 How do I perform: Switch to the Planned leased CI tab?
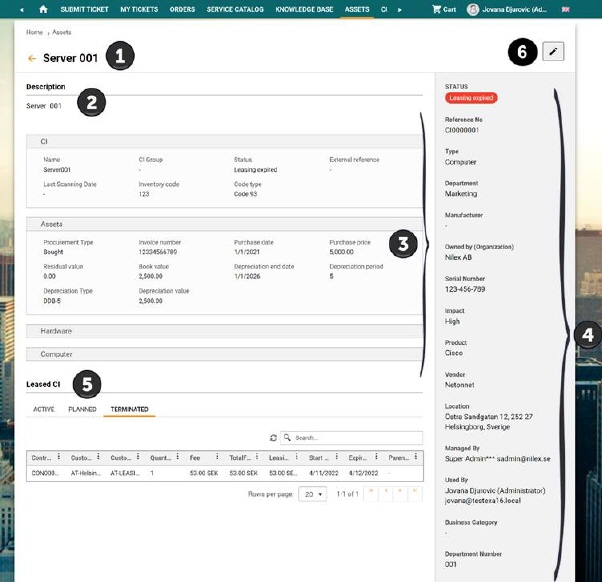82,409
